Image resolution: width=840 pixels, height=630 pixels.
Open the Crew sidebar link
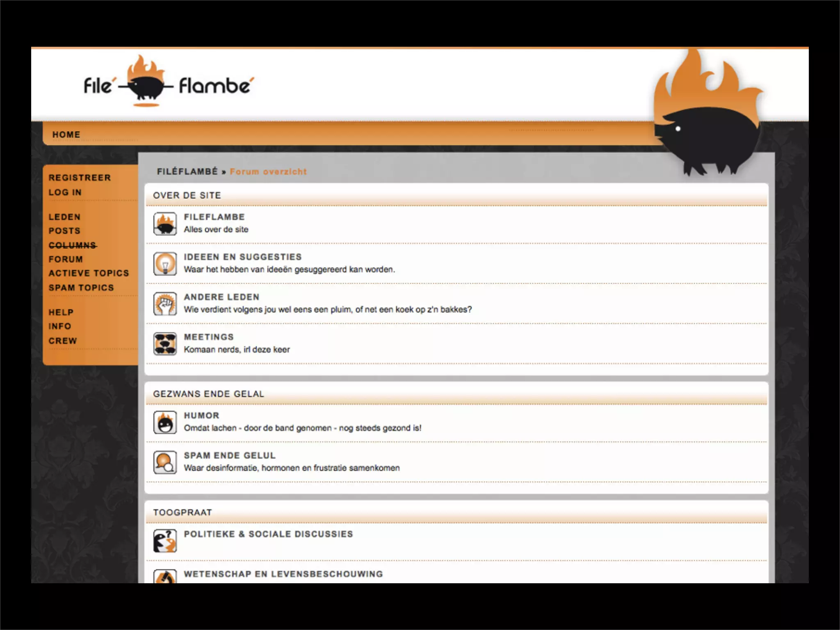pos(63,341)
